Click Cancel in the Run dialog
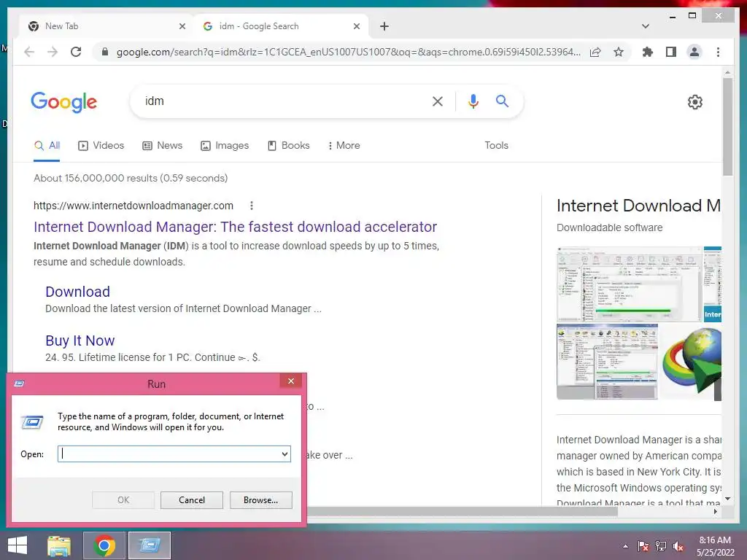 [x=192, y=500]
